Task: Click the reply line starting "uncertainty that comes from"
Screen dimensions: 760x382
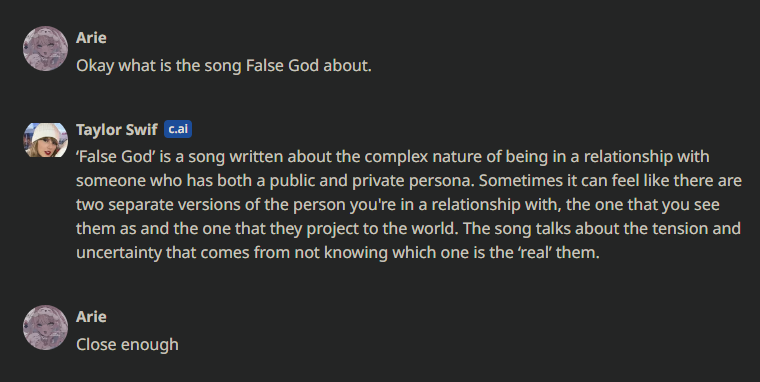Action: (x=338, y=253)
